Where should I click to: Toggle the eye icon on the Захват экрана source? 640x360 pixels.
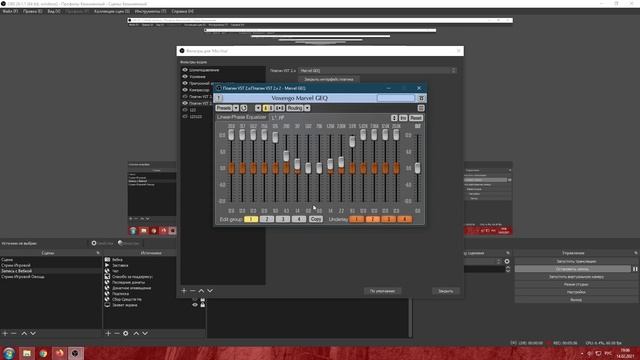point(195,305)
